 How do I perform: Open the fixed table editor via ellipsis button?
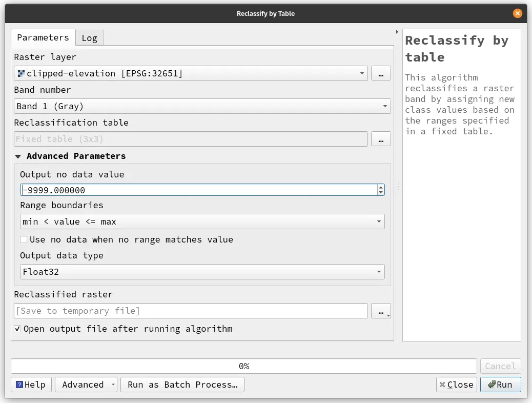[380, 139]
